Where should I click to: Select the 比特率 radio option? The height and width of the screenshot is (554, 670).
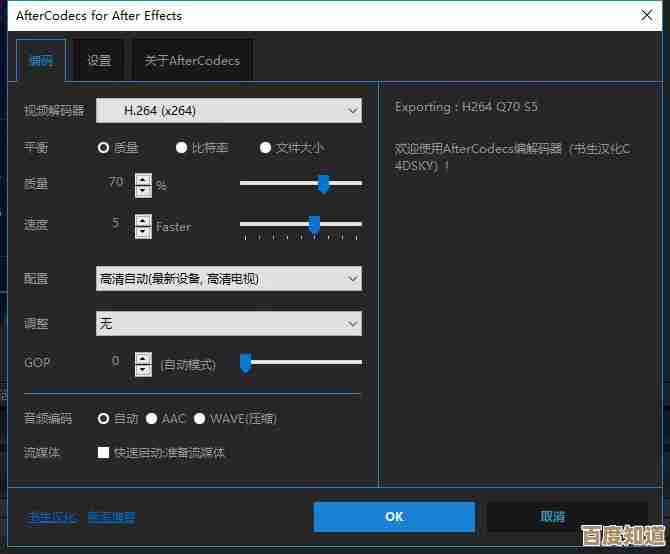182,148
